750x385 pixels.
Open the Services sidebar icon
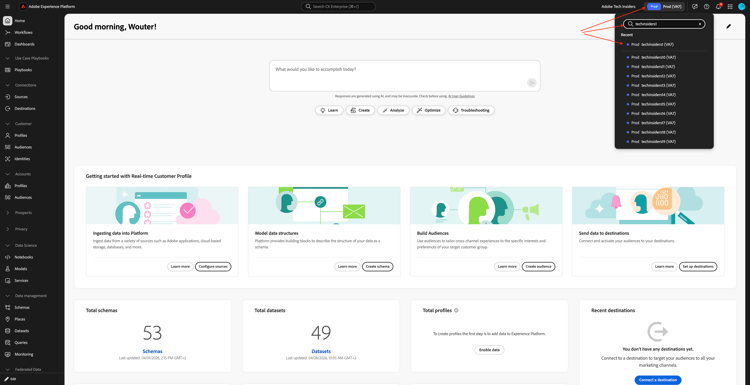point(8,281)
